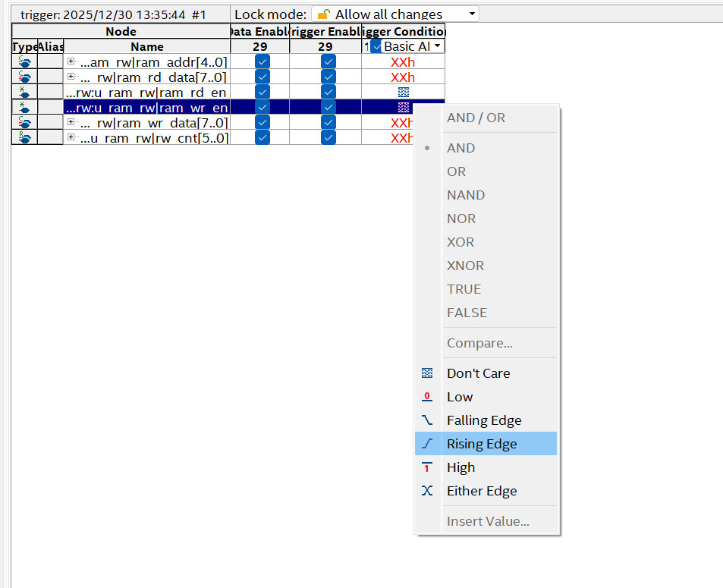Click the XXh trigger value of ram_addr[4..0]
This screenshot has width=723, height=588.
point(403,61)
